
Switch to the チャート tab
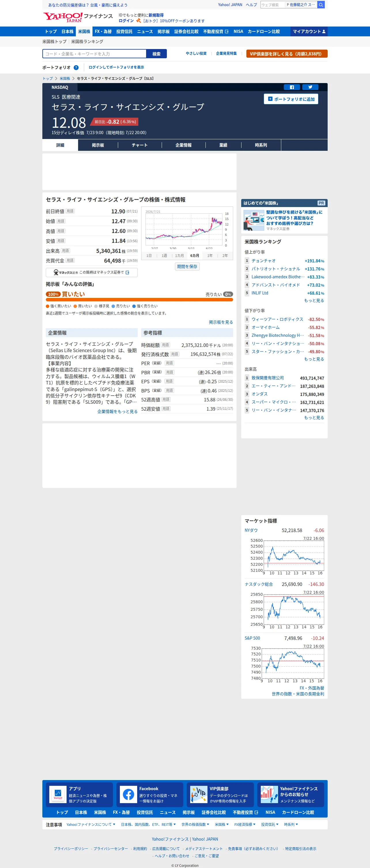(x=140, y=145)
